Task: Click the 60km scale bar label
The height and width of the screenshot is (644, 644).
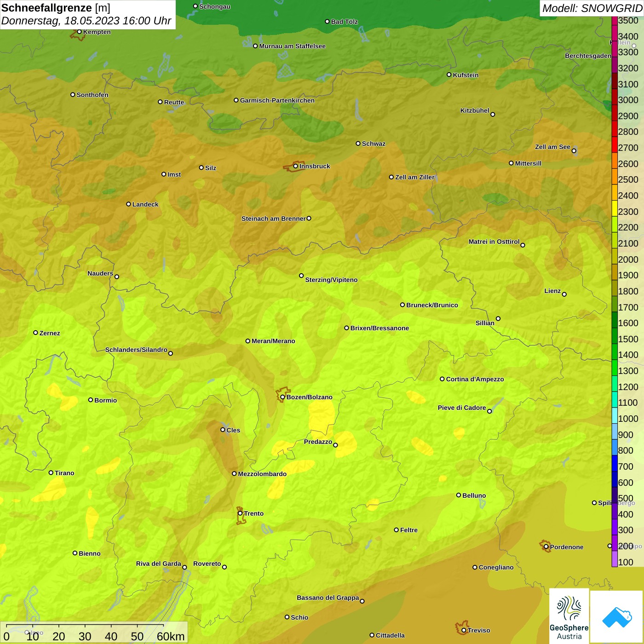Action: pyautogui.click(x=171, y=636)
